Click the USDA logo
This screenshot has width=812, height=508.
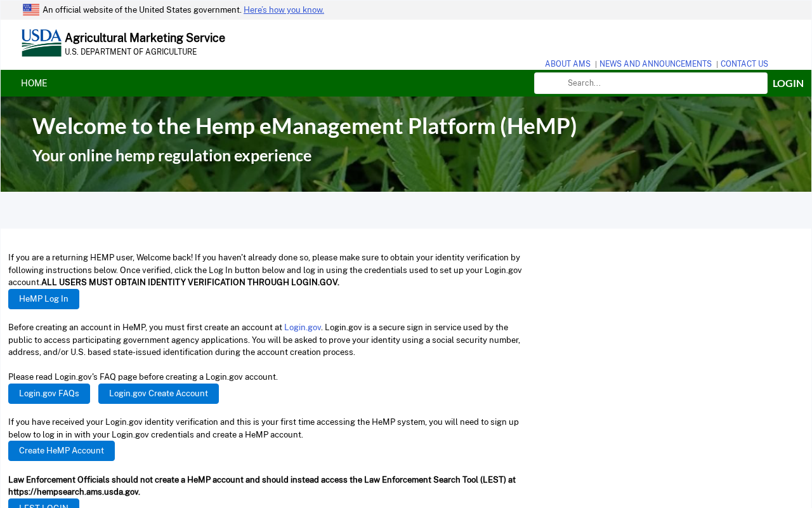42,43
